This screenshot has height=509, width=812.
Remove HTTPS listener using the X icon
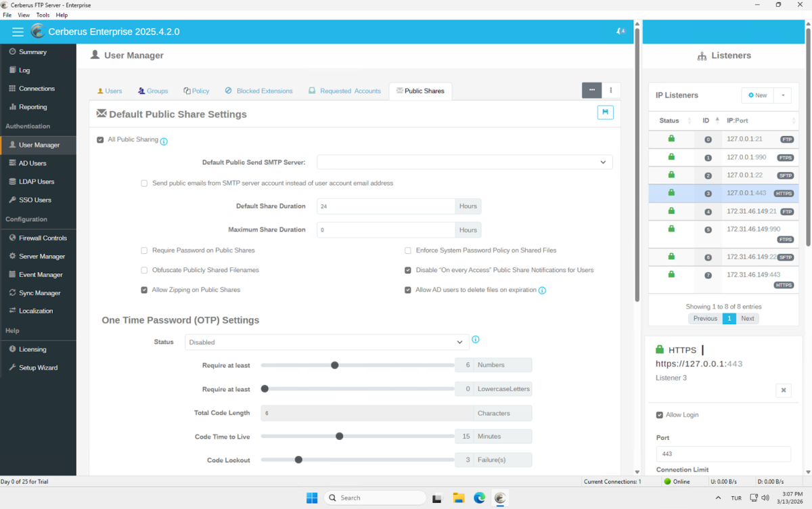point(783,391)
